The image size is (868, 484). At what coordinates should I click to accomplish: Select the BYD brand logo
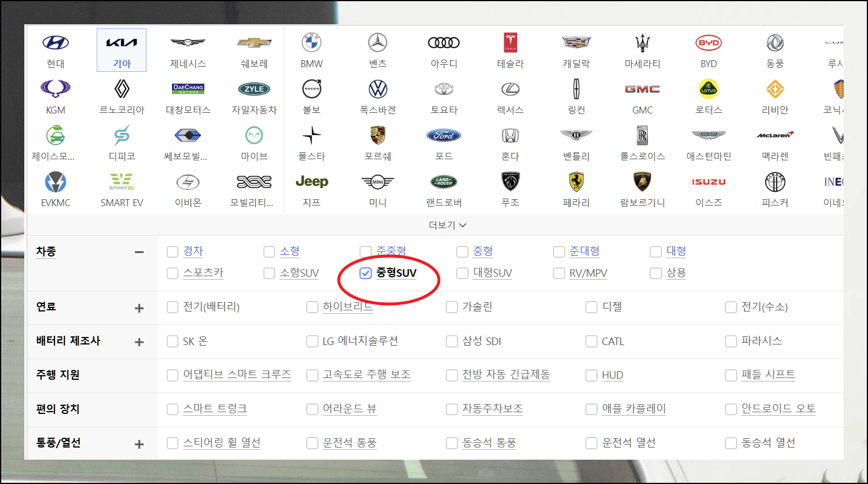click(x=709, y=42)
